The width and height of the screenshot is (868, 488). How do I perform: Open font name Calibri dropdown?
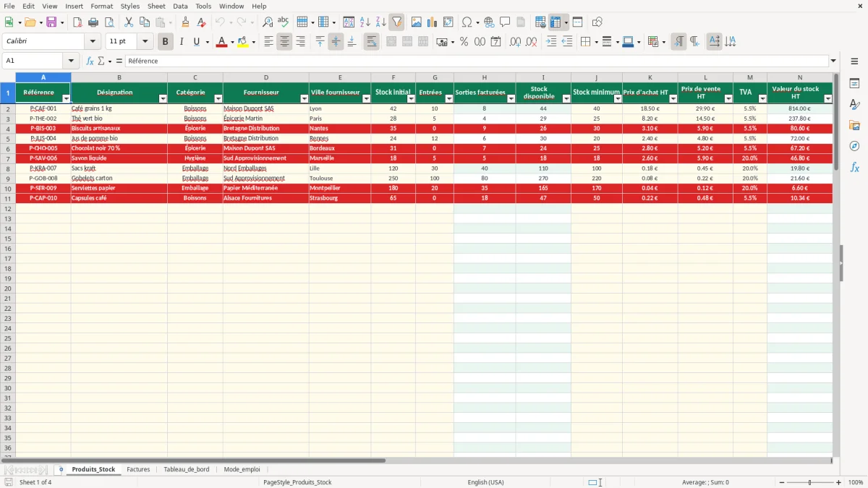point(93,42)
